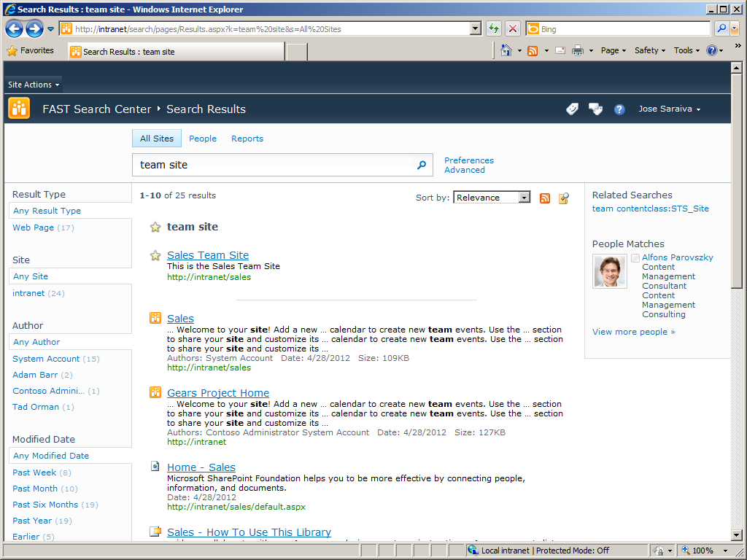Screen dimensions: 747x560
Task: Switch to the Reports search tab
Action: 247,139
